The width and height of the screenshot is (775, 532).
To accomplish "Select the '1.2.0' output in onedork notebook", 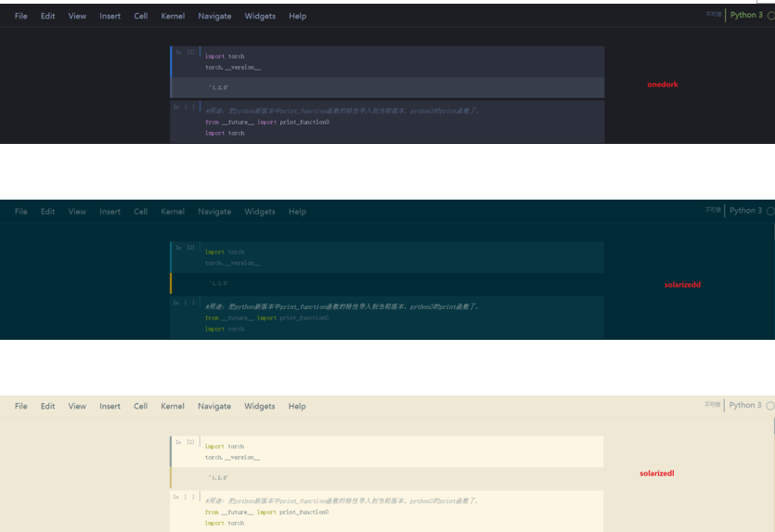I will pyautogui.click(x=218, y=87).
